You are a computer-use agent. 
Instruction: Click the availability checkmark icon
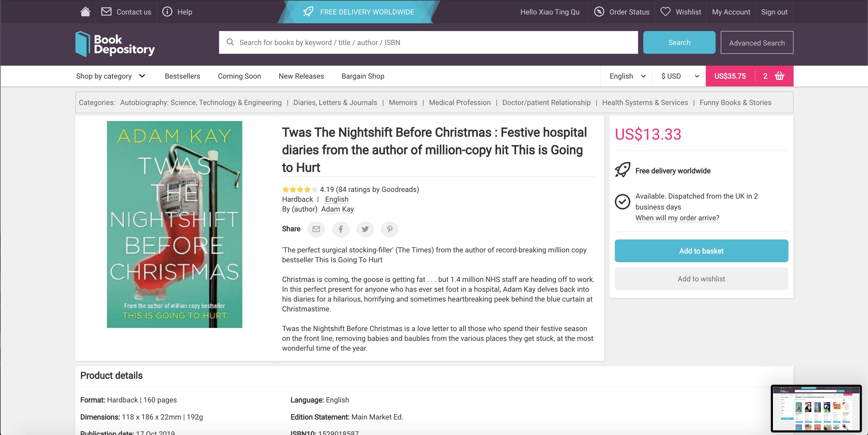622,202
